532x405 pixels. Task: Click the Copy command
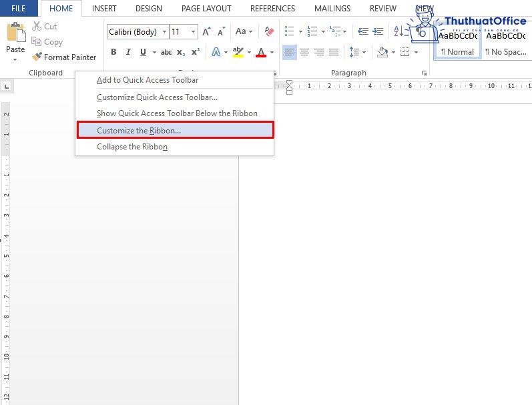[x=47, y=42]
